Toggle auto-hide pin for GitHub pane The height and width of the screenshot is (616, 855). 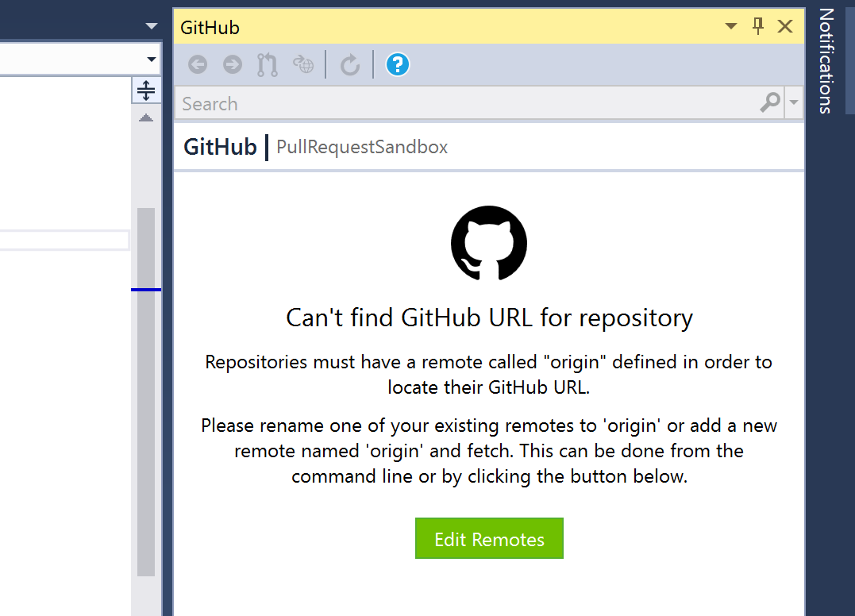point(758,26)
